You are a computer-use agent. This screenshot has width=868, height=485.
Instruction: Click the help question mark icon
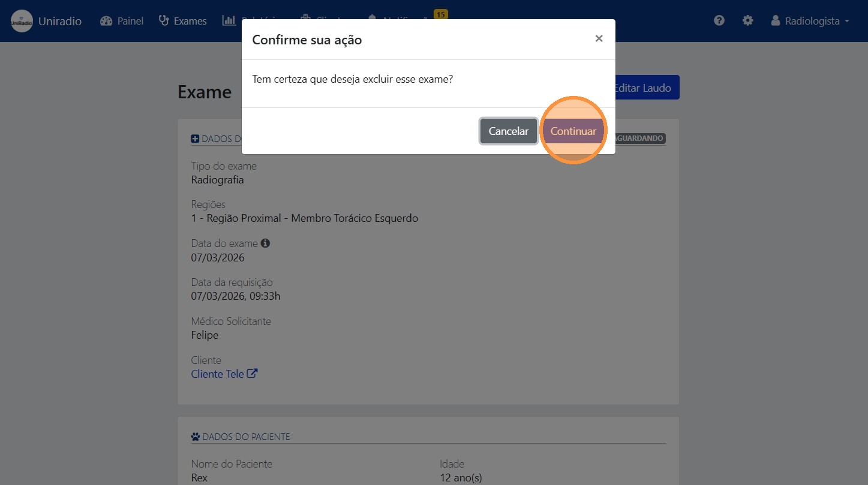[x=718, y=20]
